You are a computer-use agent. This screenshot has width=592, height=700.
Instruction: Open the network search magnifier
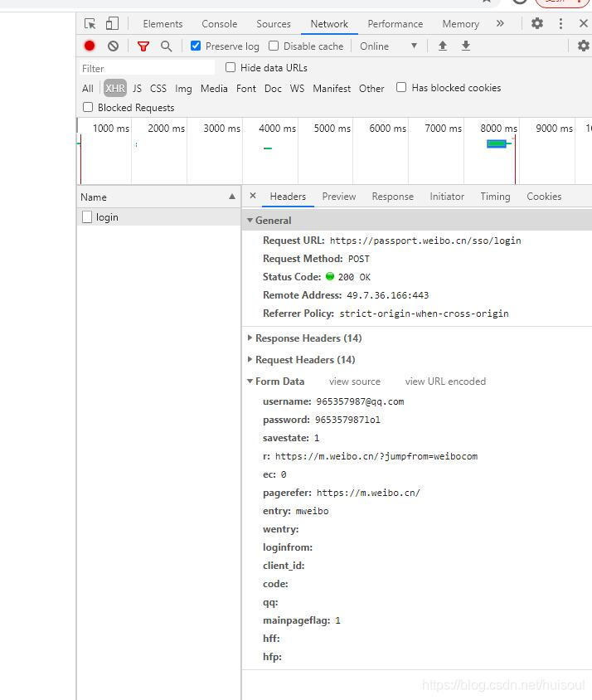(166, 46)
